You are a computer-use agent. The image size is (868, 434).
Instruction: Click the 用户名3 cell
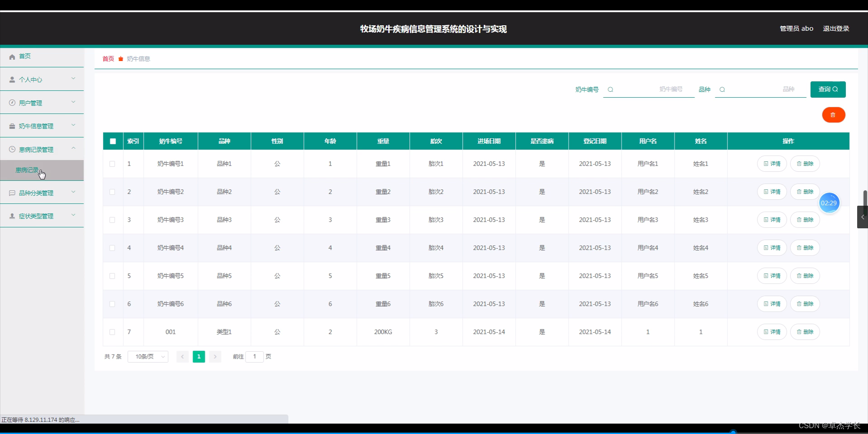click(x=648, y=220)
